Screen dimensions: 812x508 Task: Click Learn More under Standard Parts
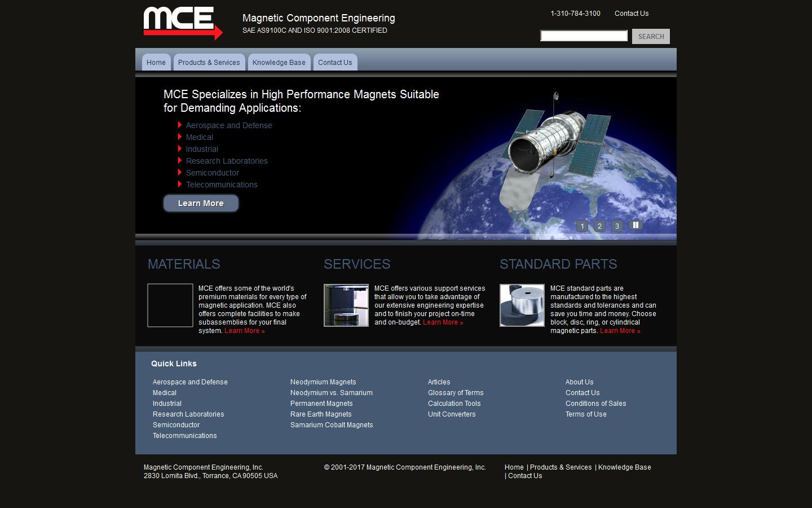coord(620,331)
